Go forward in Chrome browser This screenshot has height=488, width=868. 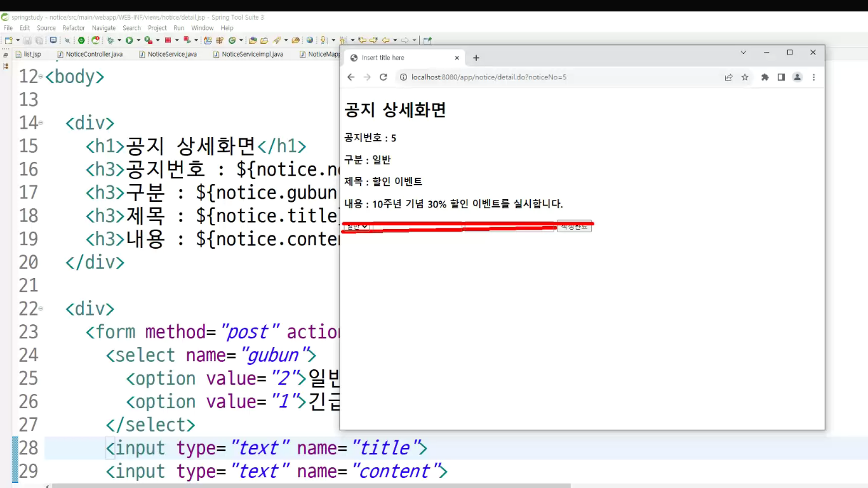tap(367, 77)
